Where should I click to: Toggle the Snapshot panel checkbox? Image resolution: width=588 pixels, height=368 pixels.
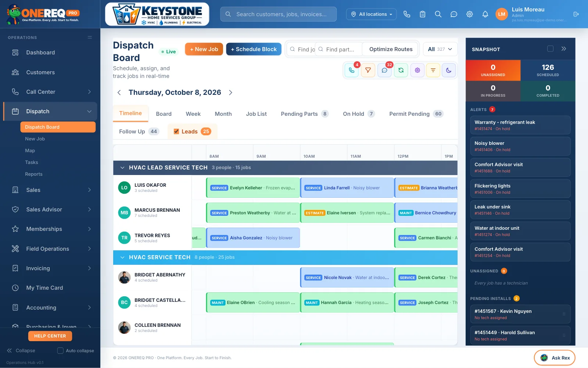[550, 49]
